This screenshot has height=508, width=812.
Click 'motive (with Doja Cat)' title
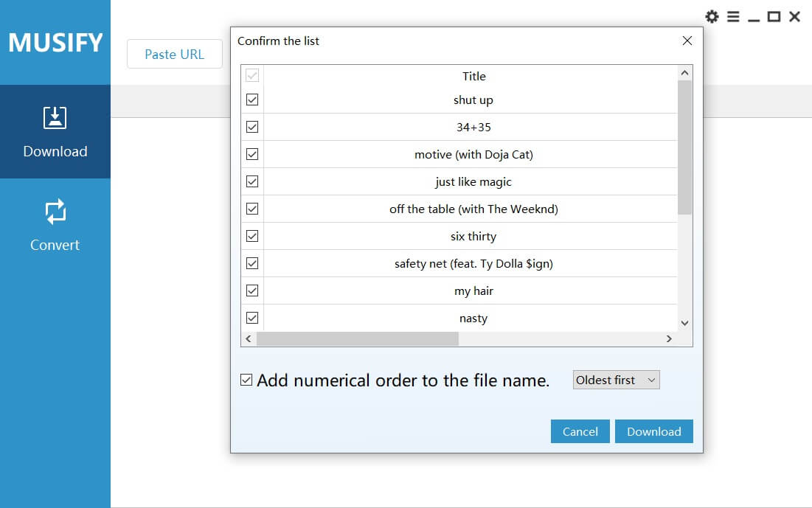point(473,155)
